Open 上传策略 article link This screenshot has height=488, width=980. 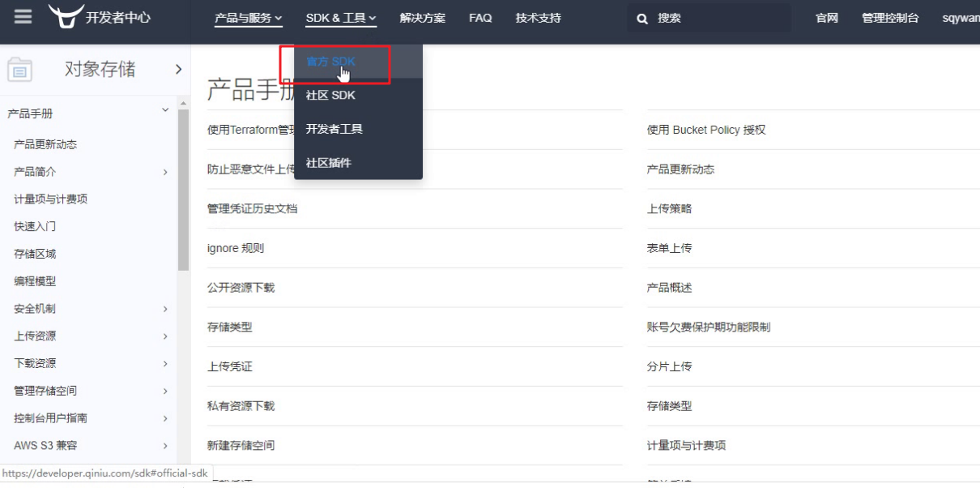pyautogui.click(x=669, y=208)
